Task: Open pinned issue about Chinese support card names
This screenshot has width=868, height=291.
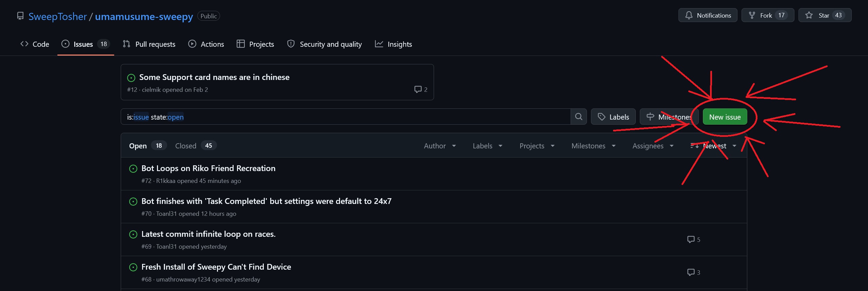Action: (x=214, y=77)
